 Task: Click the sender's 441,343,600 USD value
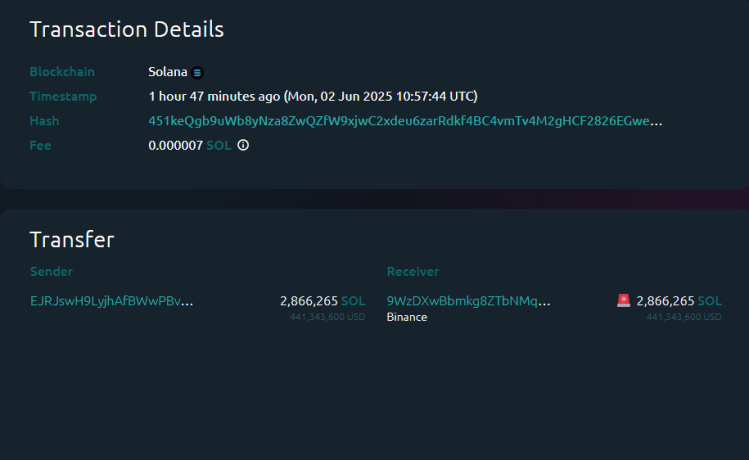(x=327, y=317)
